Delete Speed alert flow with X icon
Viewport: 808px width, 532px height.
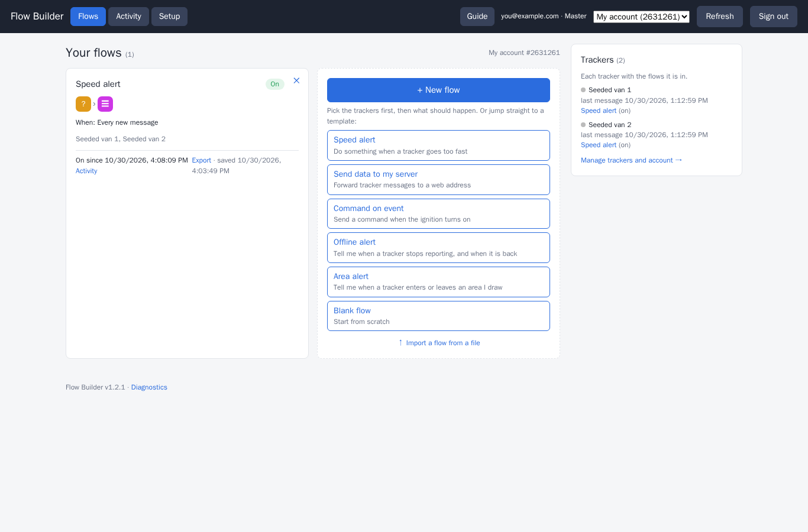coord(296,80)
